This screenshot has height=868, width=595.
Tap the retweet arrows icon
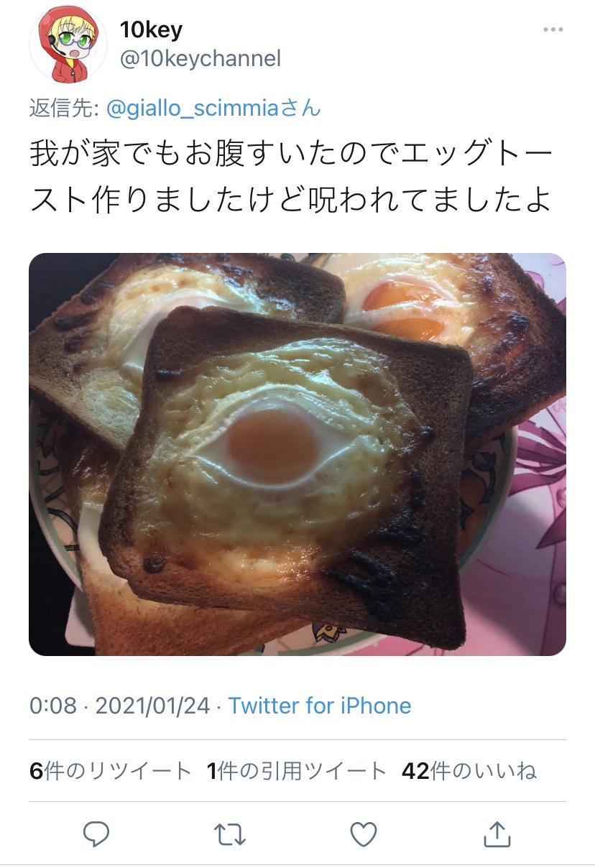point(231,834)
